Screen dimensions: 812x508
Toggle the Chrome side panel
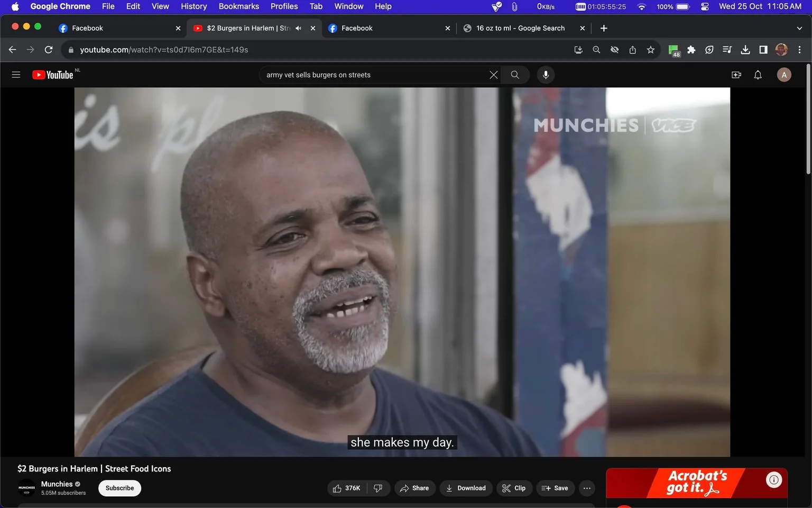coord(763,50)
